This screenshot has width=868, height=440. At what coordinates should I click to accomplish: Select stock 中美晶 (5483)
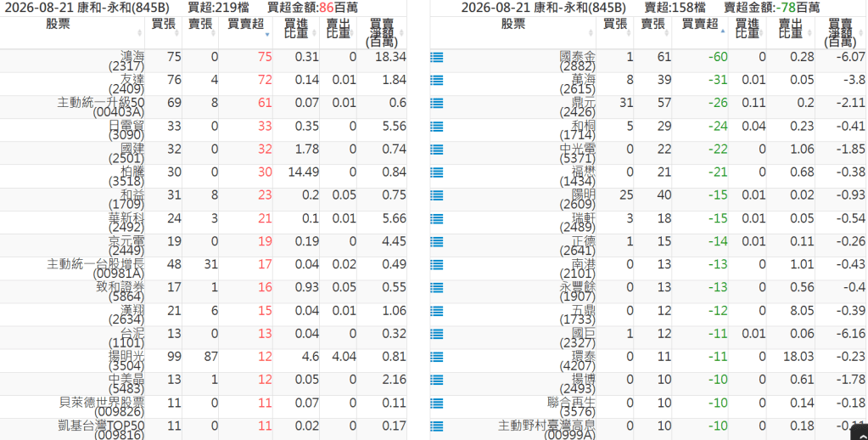(x=126, y=384)
